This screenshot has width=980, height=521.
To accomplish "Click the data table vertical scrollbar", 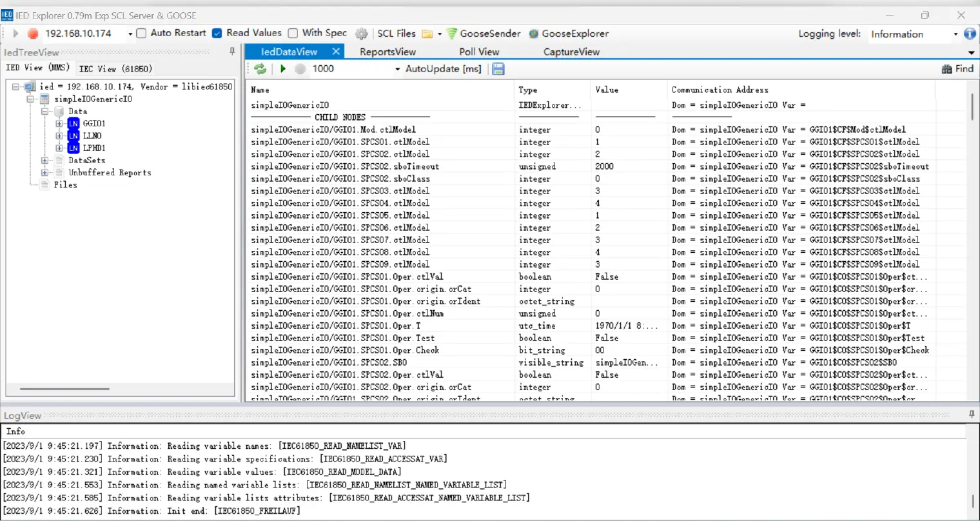I will pyautogui.click(x=972, y=106).
